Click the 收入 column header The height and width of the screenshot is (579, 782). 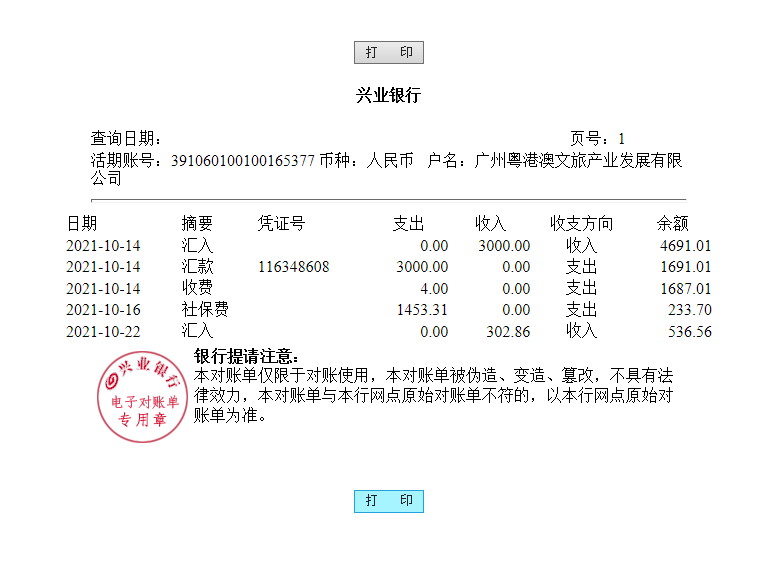490,223
